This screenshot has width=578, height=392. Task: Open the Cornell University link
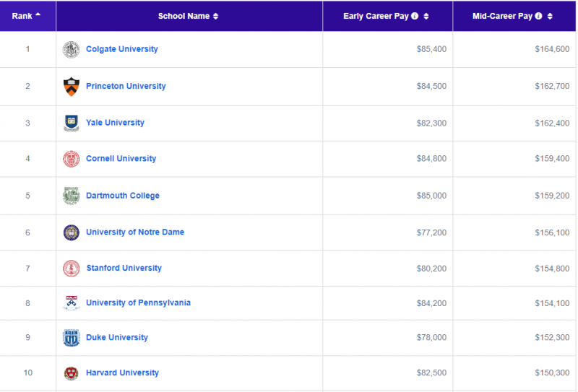pyautogui.click(x=121, y=158)
